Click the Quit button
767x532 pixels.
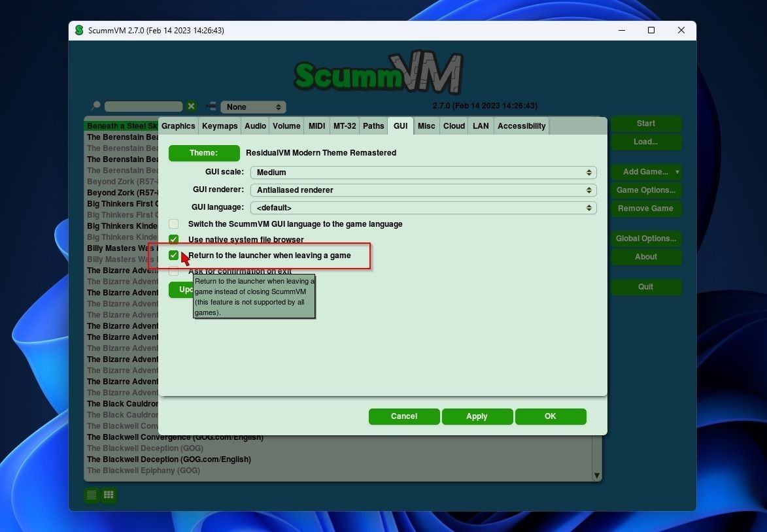point(645,287)
